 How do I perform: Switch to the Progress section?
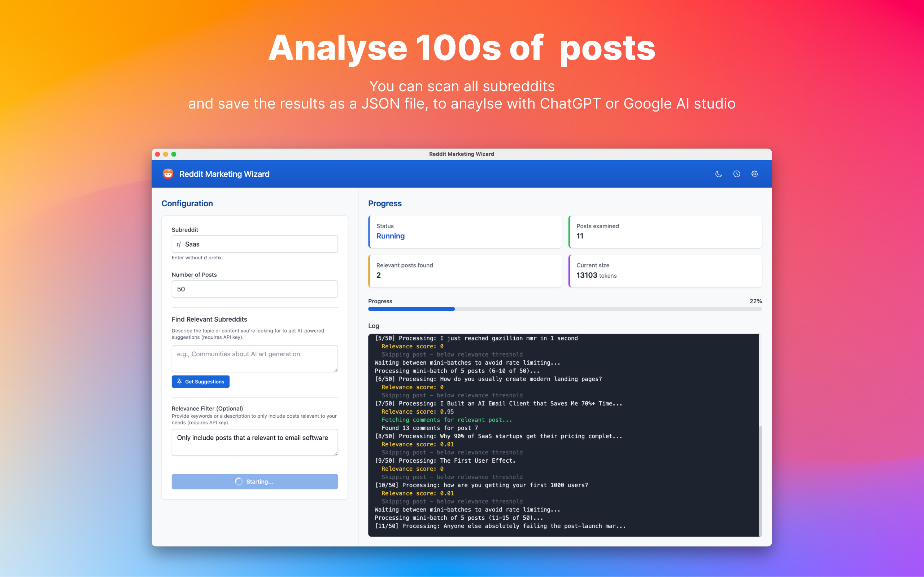coord(385,203)
